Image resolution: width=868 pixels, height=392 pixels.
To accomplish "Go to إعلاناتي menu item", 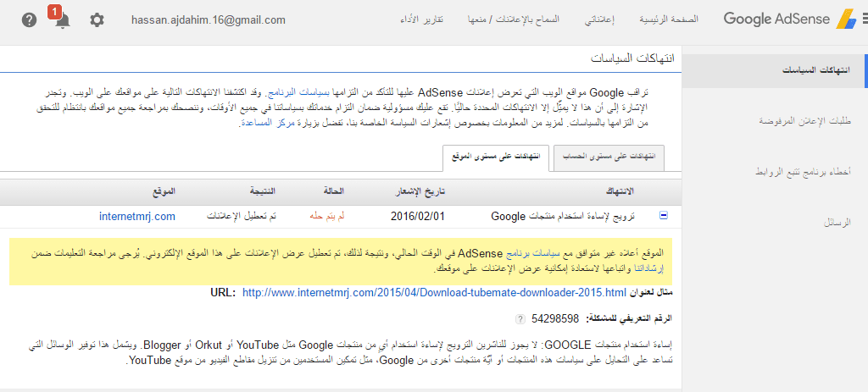I will coord(599,19).
